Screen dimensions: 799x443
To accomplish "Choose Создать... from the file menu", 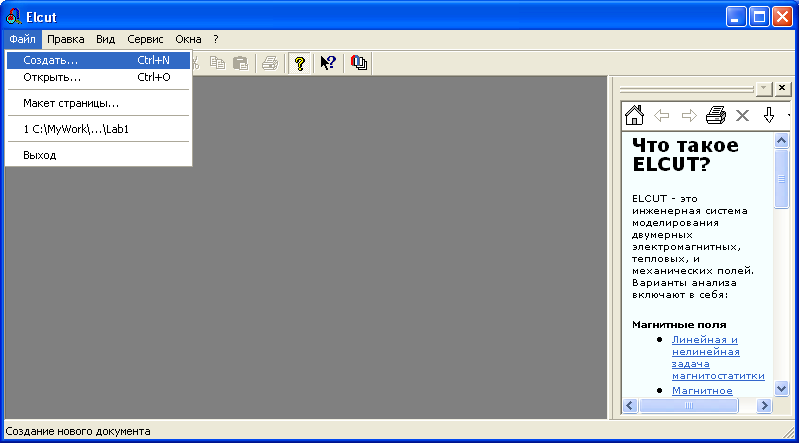I will [98, 60].
